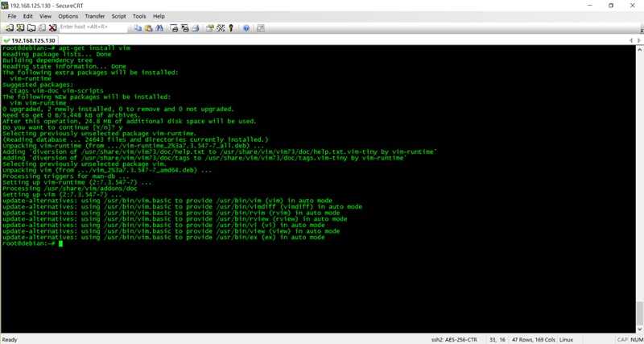
Task: Click the Enter host input field
Action: coord(93,27)
